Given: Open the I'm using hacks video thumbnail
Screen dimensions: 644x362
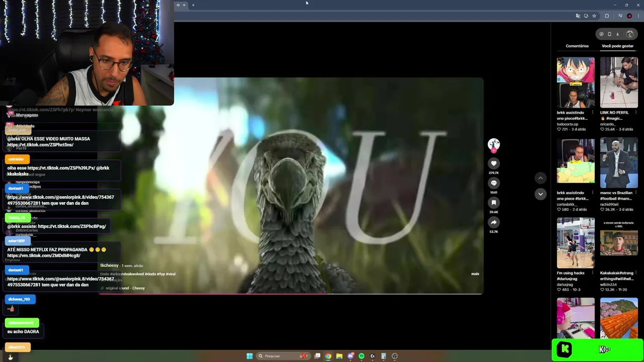Looking at the screenshot, I should [x=576, y=243].
